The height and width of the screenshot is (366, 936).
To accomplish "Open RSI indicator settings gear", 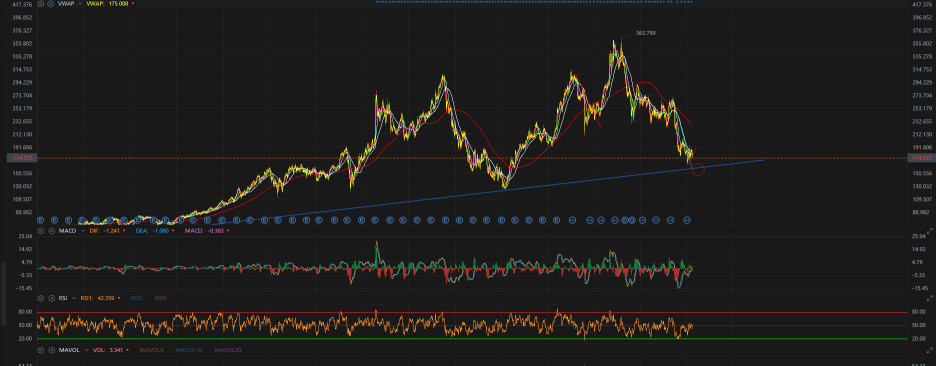I will 41,297.
